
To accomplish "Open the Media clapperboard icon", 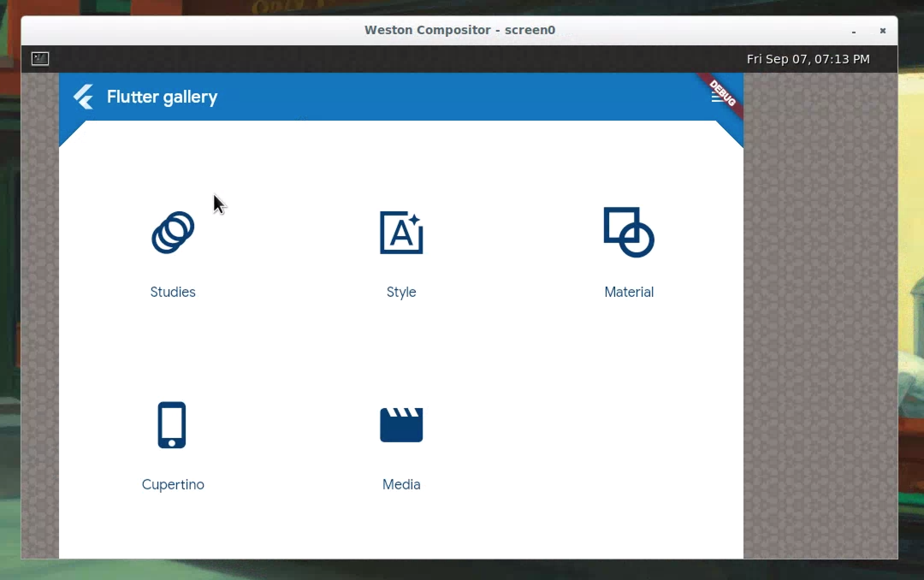I will [x=401, y=425].
